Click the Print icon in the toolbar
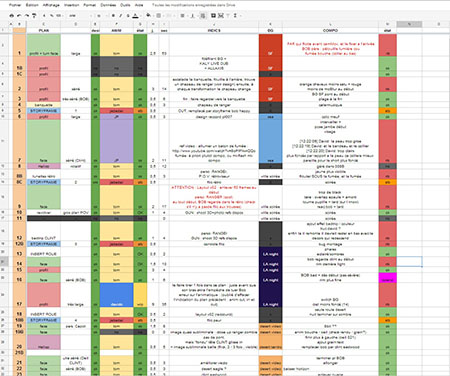 click(12, 16)
